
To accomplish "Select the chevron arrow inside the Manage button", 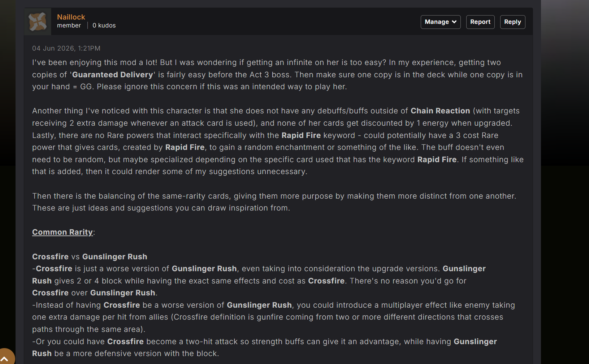I will pos(454,22).
